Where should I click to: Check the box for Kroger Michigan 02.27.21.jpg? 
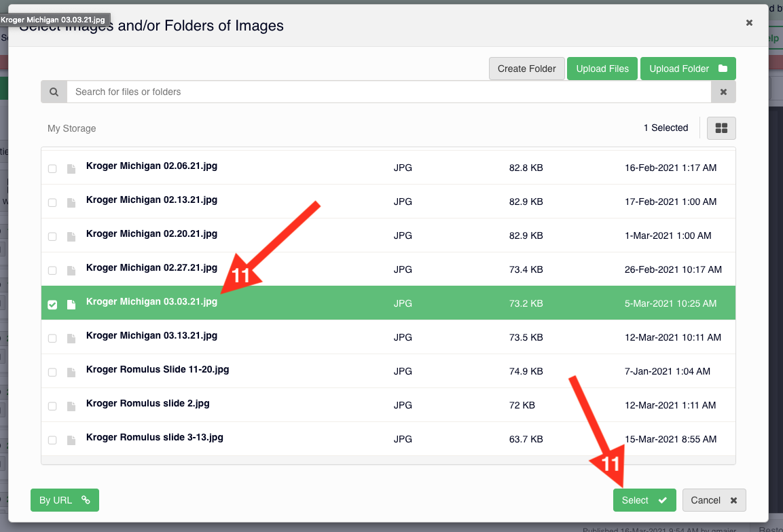pyautogui.click(x=52, y=271)
